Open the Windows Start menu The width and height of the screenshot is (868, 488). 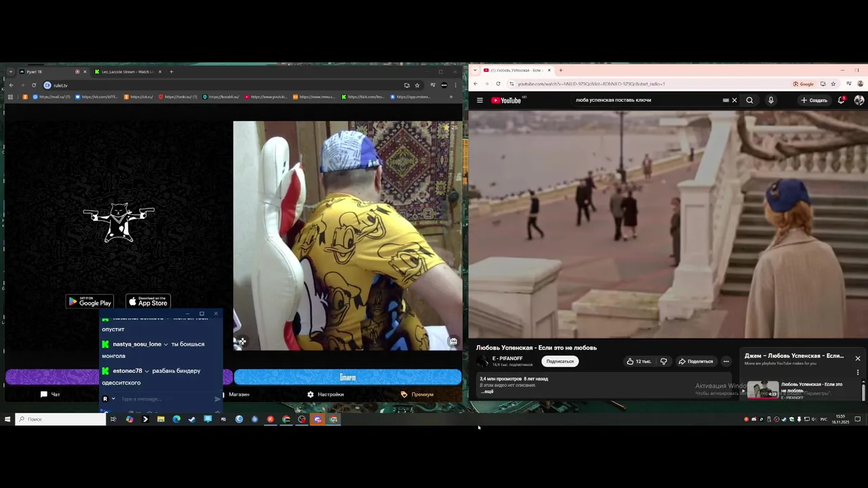[x=7, y=420]
